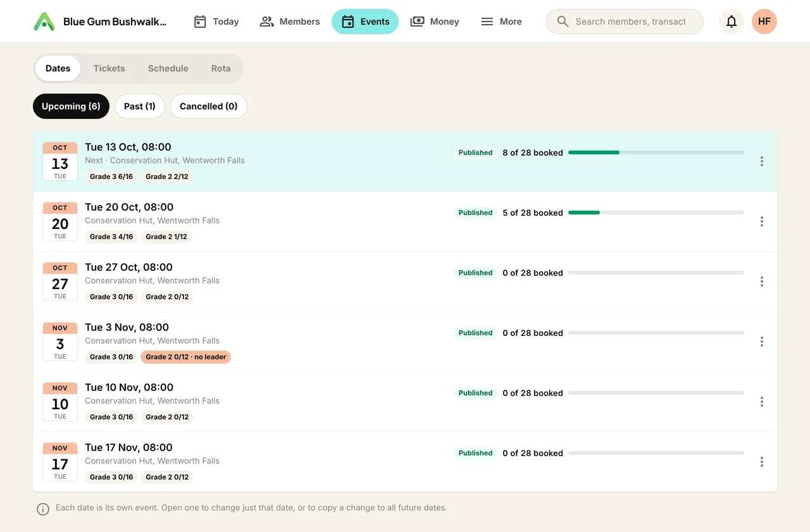Open the notifications bell
Image resolution: width=810 pixels, height=532 pixels.
point(732,22)
